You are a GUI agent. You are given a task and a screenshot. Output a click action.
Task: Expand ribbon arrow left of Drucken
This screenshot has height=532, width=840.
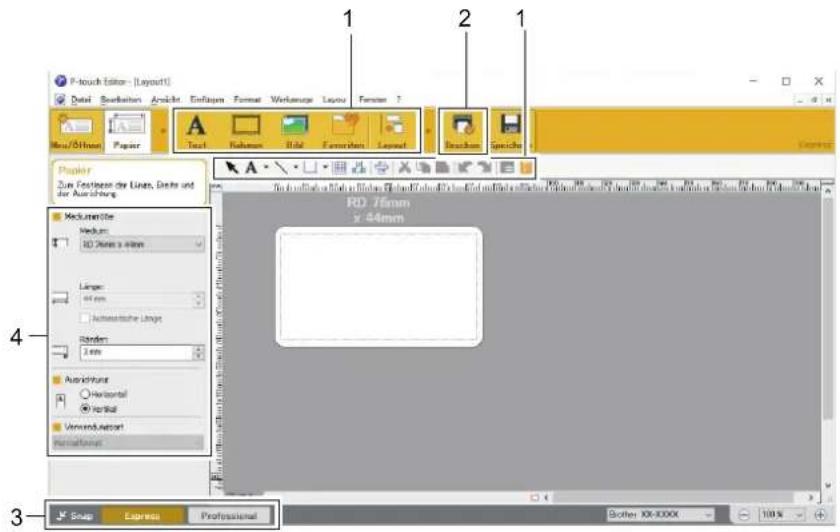[428, 131]
